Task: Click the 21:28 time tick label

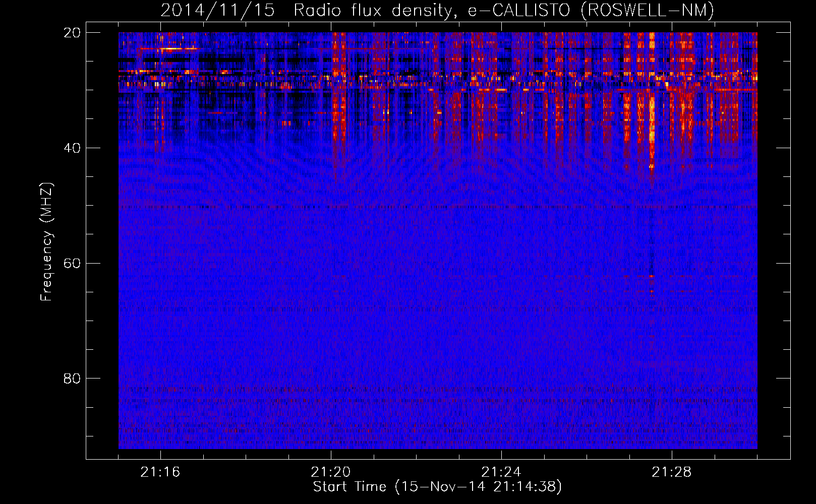Action: pyautogui.click(x=671, y=472)
